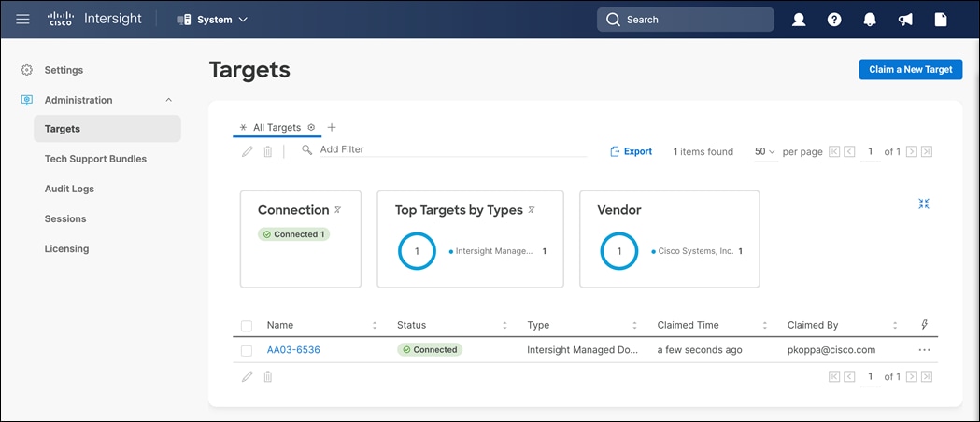This screenshot has height=422, width=980.
Task: Open the help question mark icon
Action: pyautogui.click(x=834, y=20)
